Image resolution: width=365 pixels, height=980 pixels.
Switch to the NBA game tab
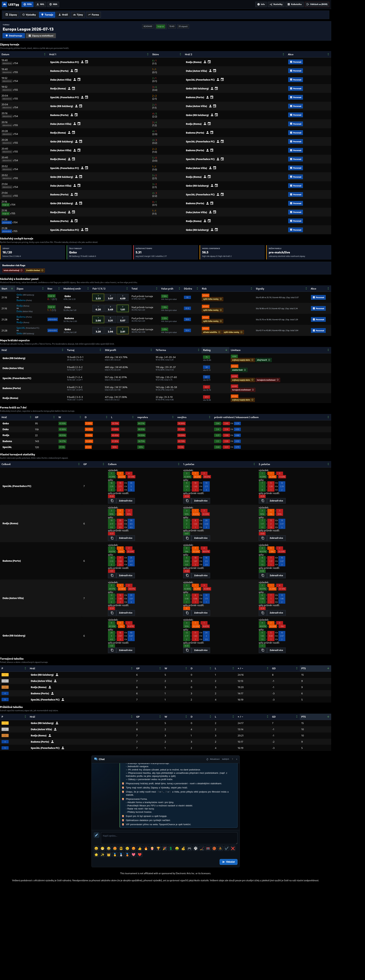click(53, 4)
